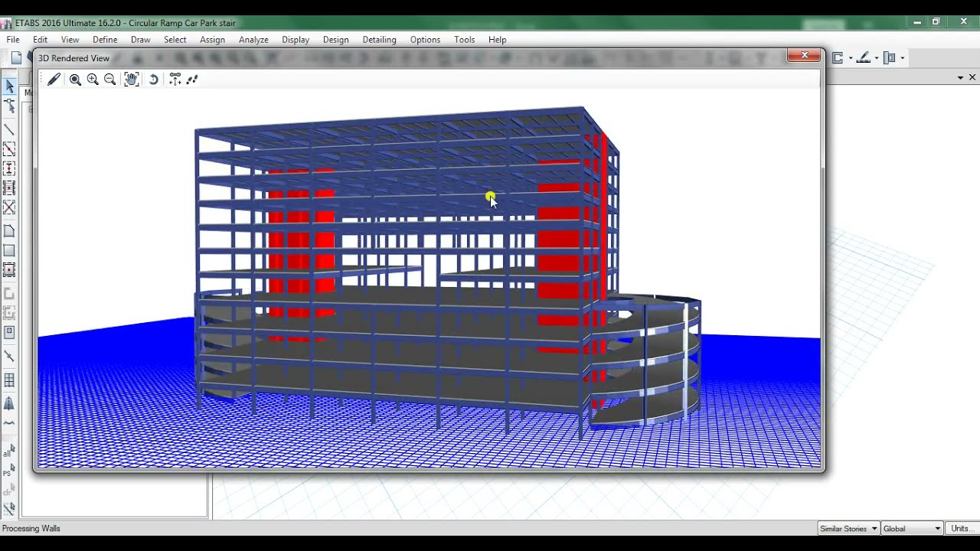Choose quick draw floor with red dot
The height and width of the screenshot is (551, 980).
9,269
